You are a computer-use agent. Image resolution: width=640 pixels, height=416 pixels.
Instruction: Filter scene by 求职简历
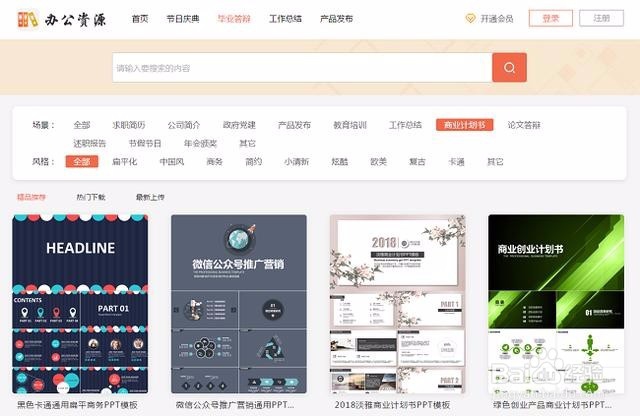[129, 125]
